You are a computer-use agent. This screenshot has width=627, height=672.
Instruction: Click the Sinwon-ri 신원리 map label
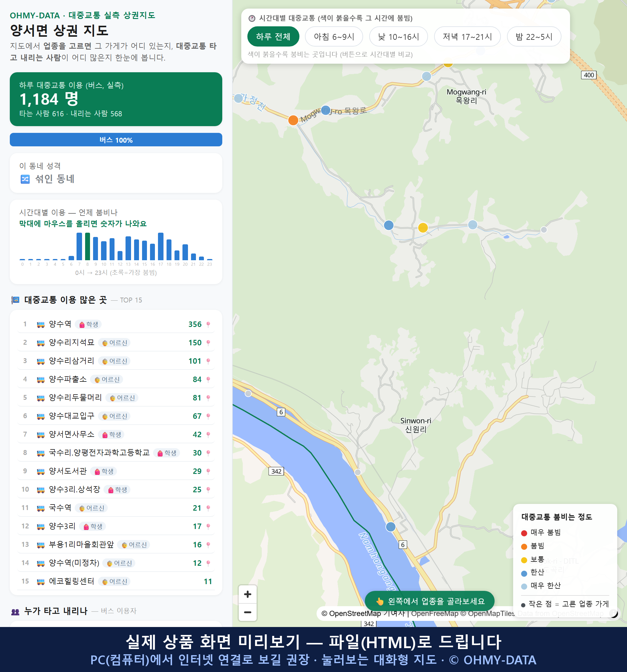tap(415, 425)
